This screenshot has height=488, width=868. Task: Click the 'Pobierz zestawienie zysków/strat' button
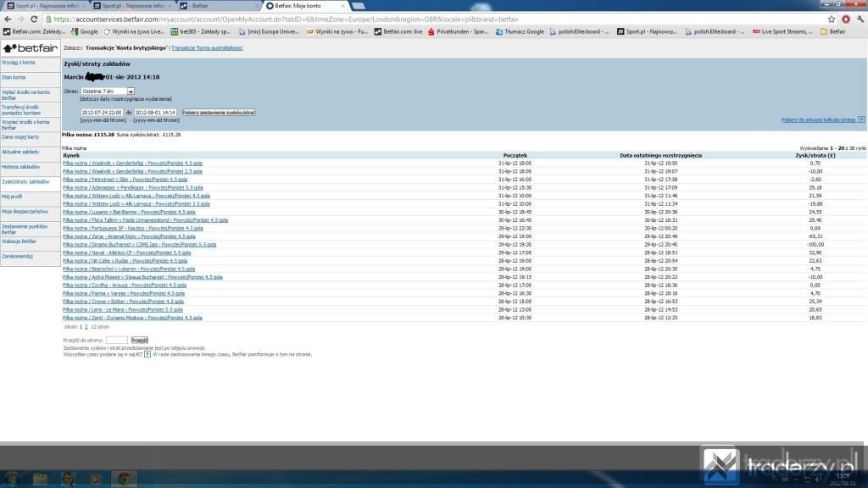(219, 113)
